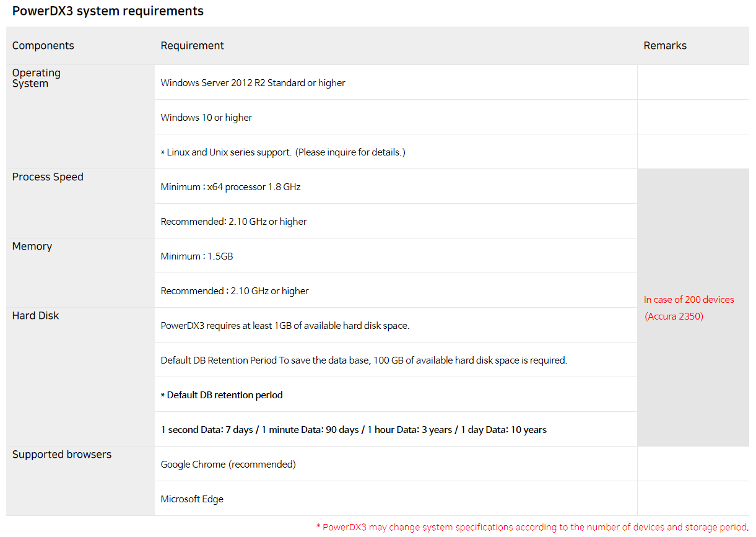Select the Components column header
Screen dimensions: 756x537
[x=43, y=46]
